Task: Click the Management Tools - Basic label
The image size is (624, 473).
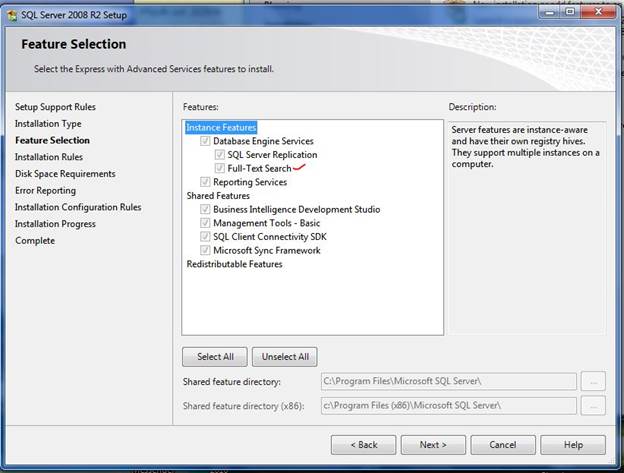Action: click(266, 223)
